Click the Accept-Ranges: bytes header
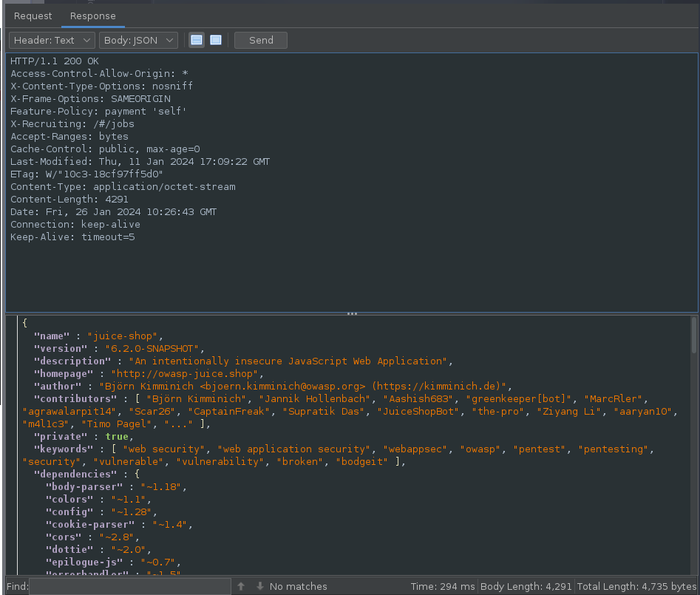This screenshot has width=700, height=595. [x=69, y=136]
